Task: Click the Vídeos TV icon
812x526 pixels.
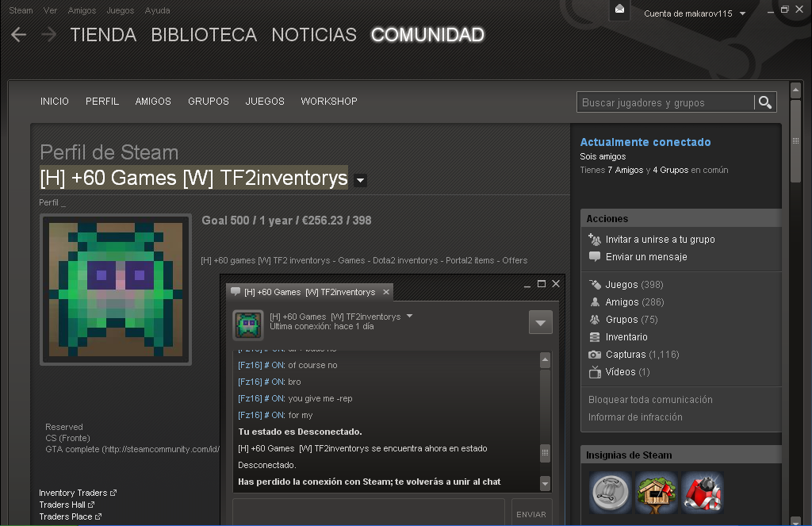Action: pos(595,371)
